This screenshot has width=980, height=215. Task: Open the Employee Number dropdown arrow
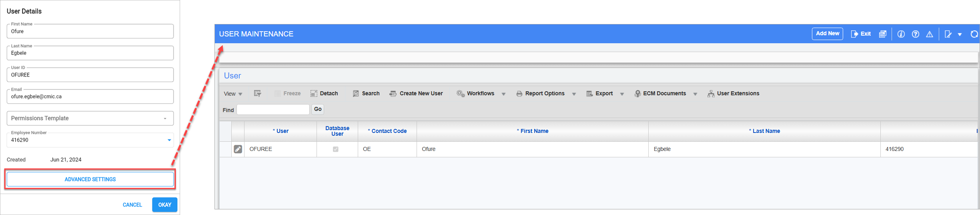(x=169, y=140)
